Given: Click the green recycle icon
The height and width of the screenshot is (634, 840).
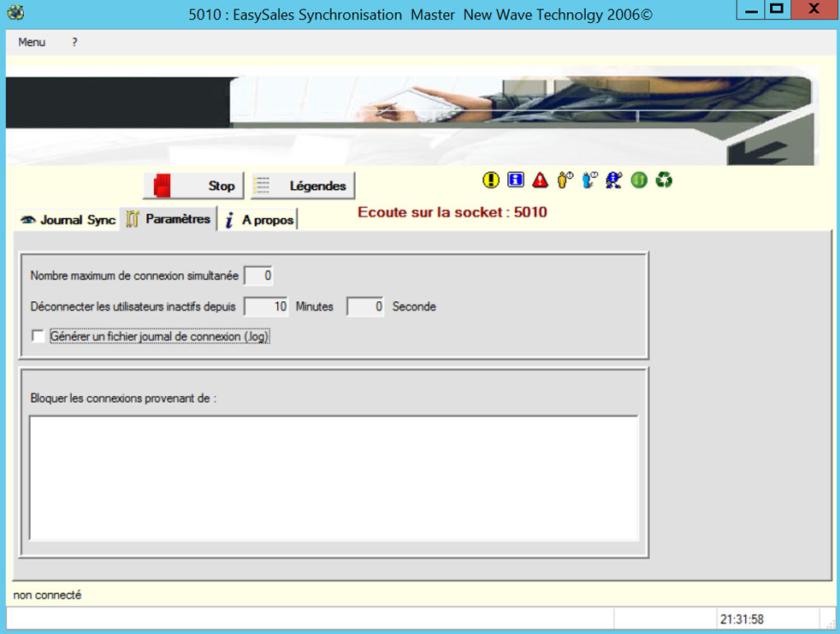Looking at the screenshot, I should click(x=664, y=180).
